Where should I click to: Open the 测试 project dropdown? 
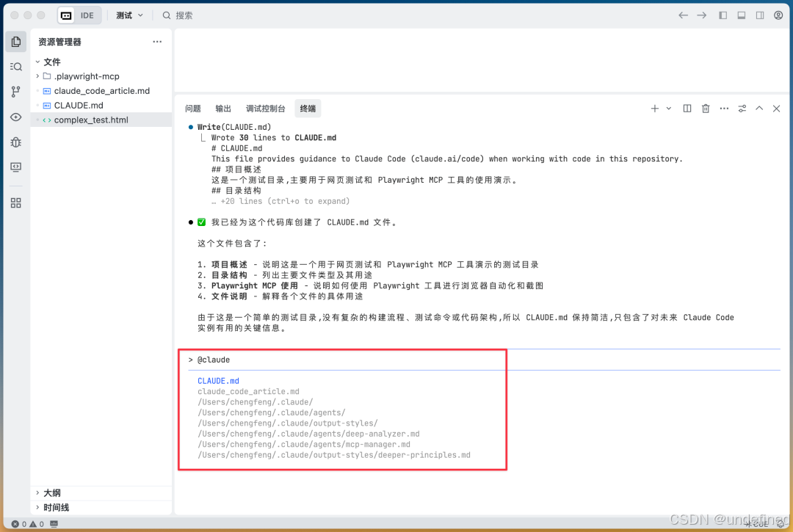coord(129,15)
